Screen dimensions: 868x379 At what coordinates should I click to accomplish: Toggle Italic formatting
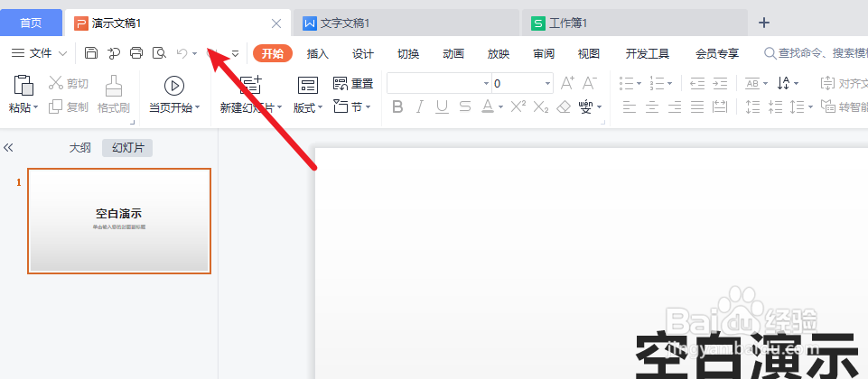(x=420, y=106)
